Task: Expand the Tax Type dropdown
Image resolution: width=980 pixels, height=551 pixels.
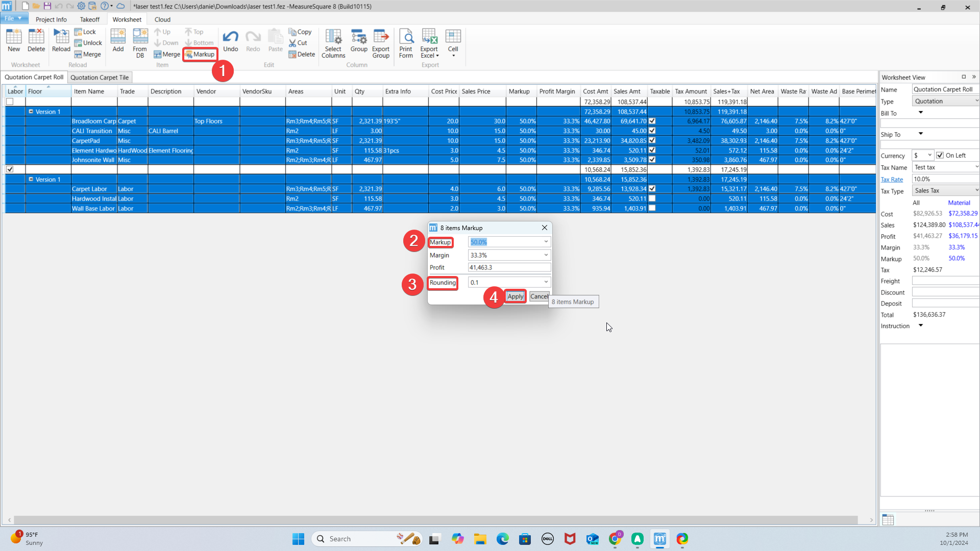Action: pos(976,190)
